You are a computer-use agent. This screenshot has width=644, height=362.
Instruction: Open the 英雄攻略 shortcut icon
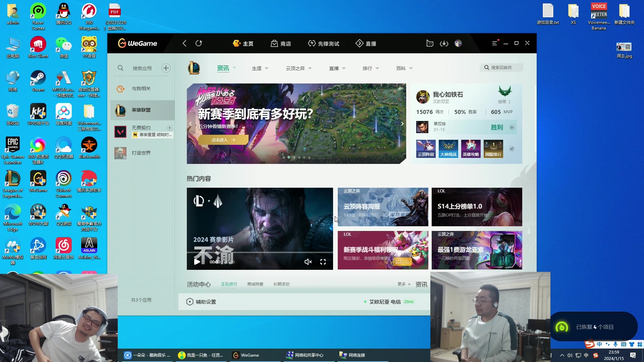(x=471, y=148)
